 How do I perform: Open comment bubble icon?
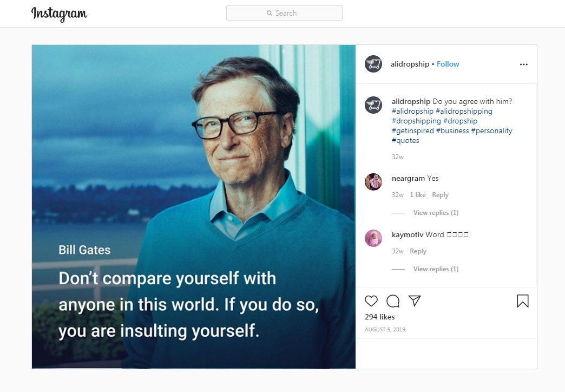(x=393, y=301)
